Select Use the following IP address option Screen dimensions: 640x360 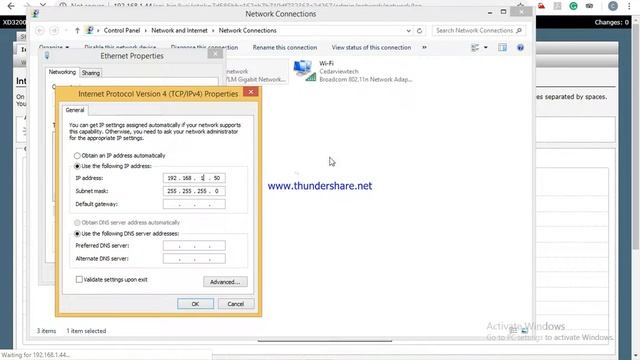77,166
